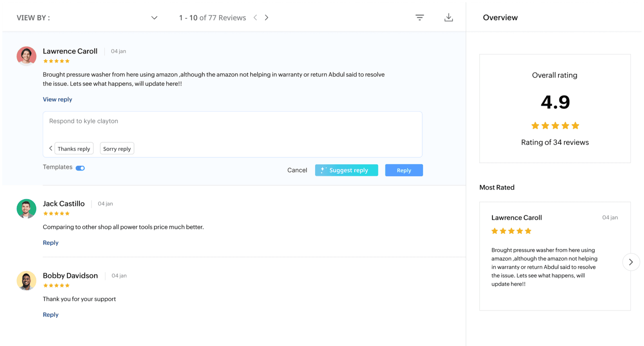
Task: Click Bobby Davidson's profile avatar
Action: (27, 280)
